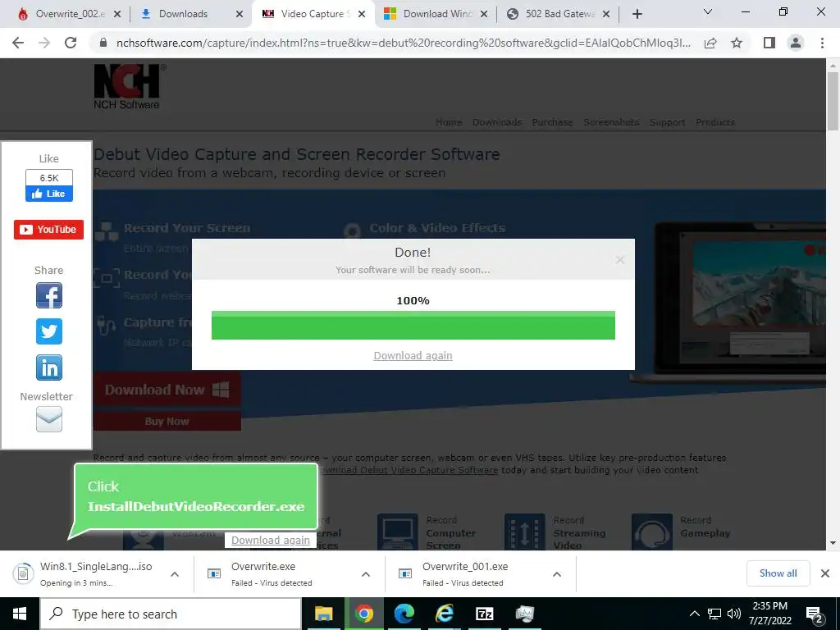Click the browser forward arrow
The image size is (840, 630).
[44, 43]
